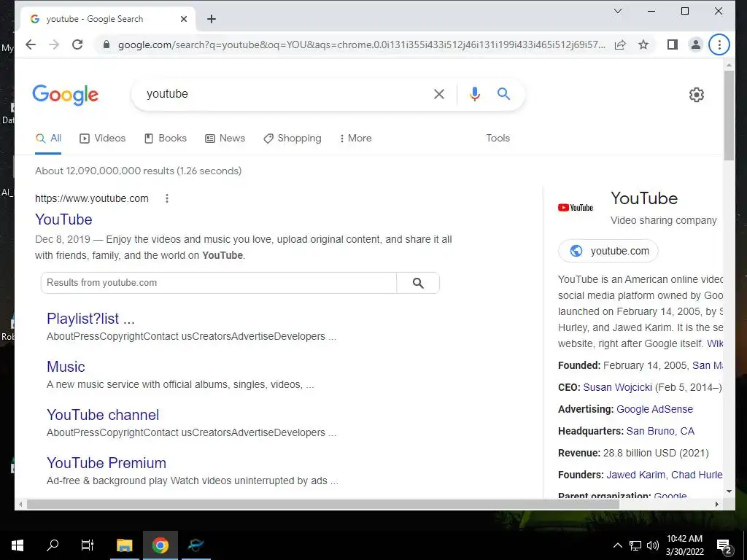747x560 pixels.
Task: Open the Jawed Karim founder link
Action: point(636,475)
